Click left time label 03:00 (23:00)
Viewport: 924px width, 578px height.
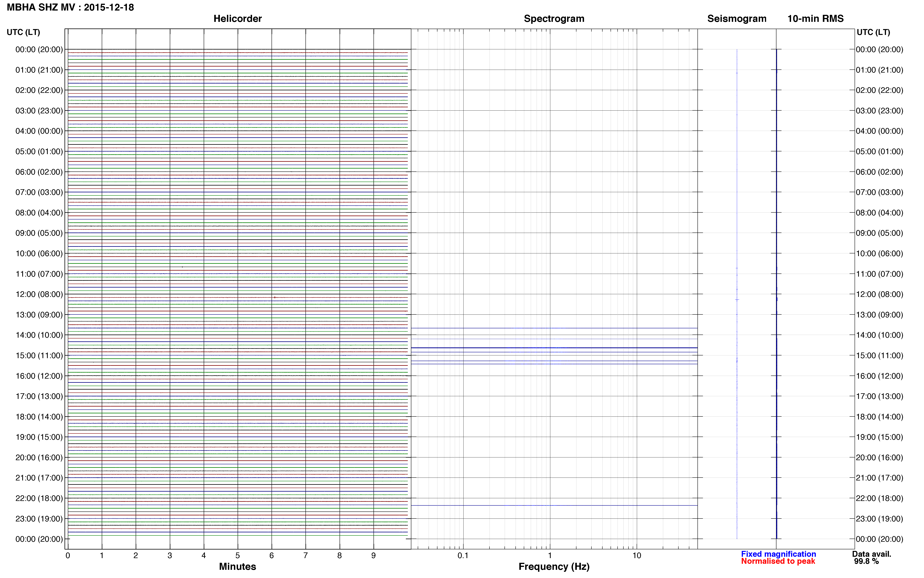pos(39,111)
